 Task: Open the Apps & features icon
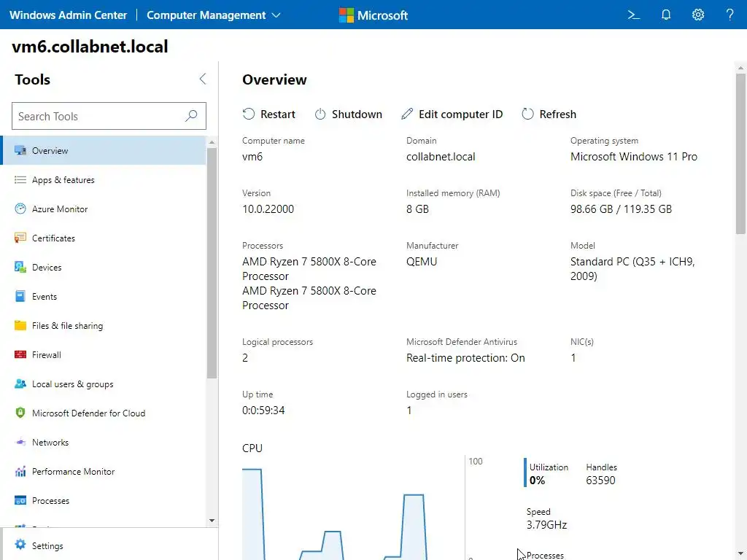pyautogui.click(x=20, y=179)
